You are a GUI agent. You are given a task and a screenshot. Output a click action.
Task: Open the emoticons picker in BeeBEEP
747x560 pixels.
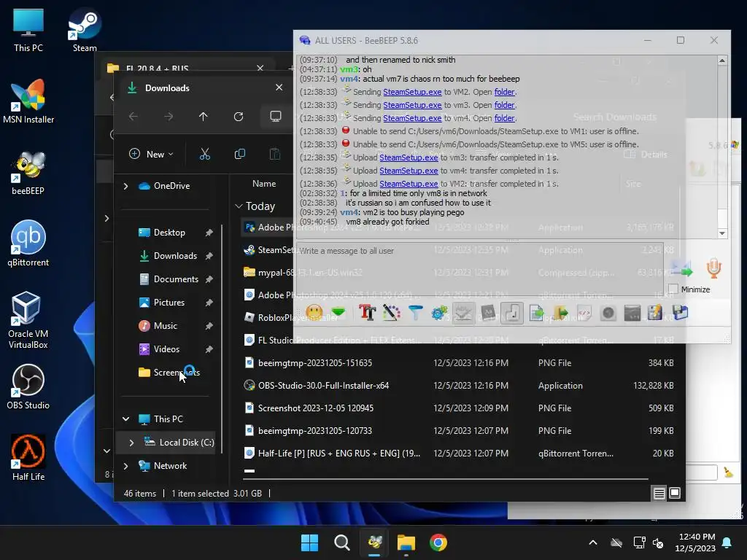click(x=314, y=313)
